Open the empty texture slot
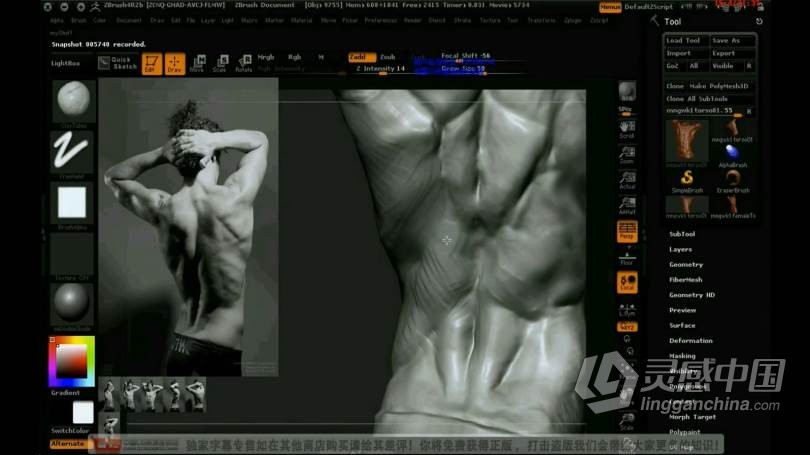Viewport: 810px width, 455px height. coord(72,254)
